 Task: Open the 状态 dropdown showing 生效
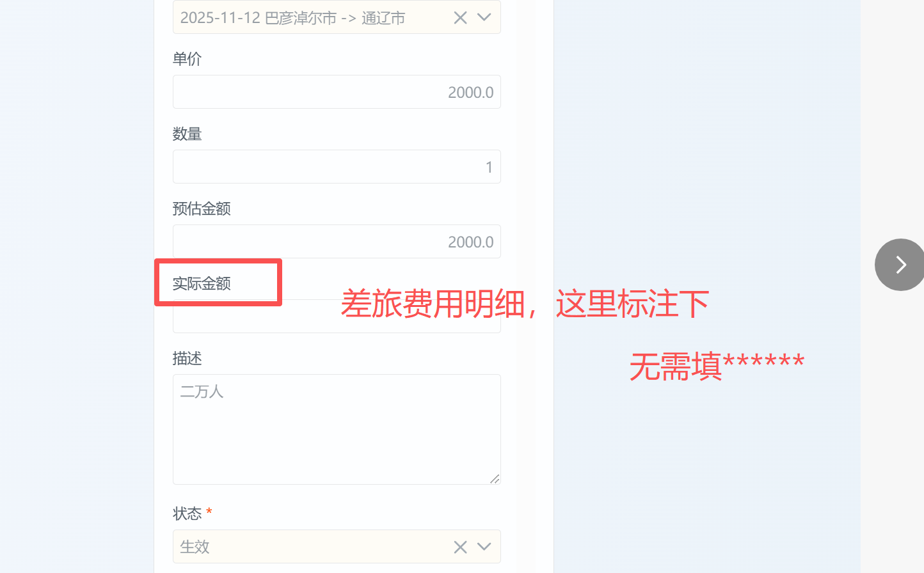[x=337, y=547]
